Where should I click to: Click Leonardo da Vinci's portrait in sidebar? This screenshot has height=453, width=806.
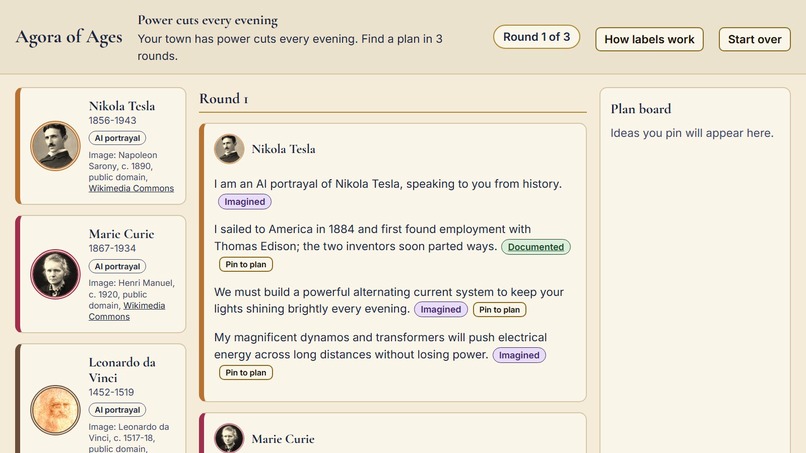[55, 410]
